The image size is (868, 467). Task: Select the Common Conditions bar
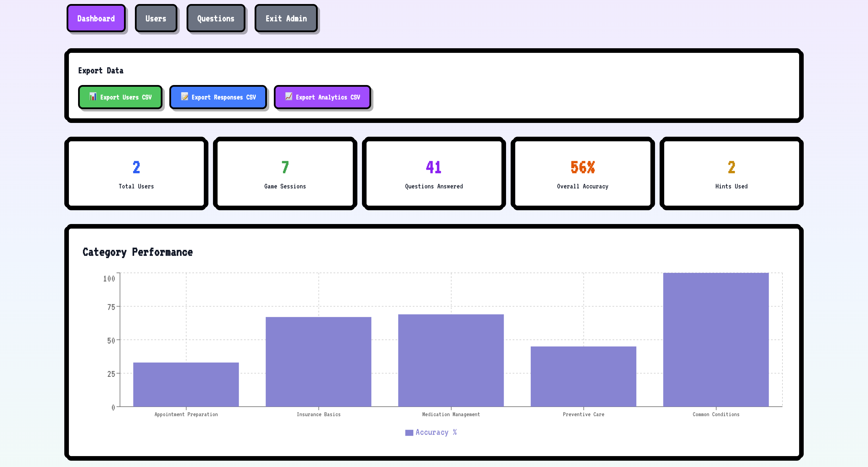(716, 339)
